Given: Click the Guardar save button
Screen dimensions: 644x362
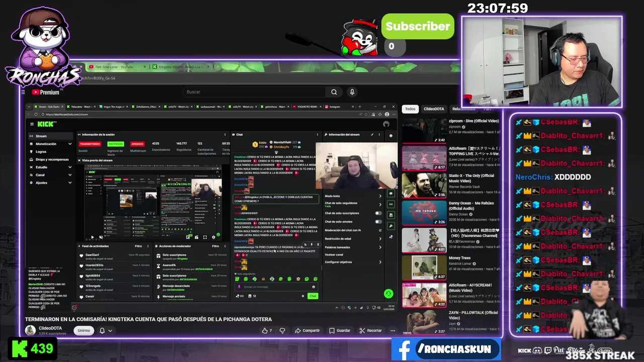Looking at the screenshot, I should point(340,330).
